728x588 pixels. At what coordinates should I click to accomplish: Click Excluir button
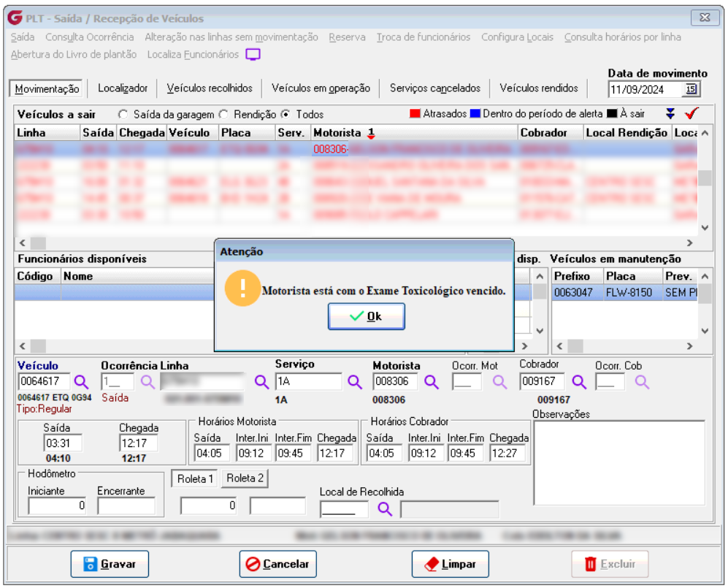pos(610,564)
